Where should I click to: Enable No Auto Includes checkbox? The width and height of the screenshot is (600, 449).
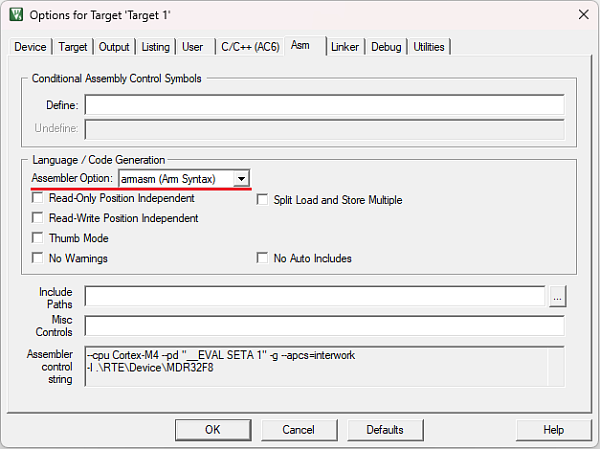tap(264, 258)
